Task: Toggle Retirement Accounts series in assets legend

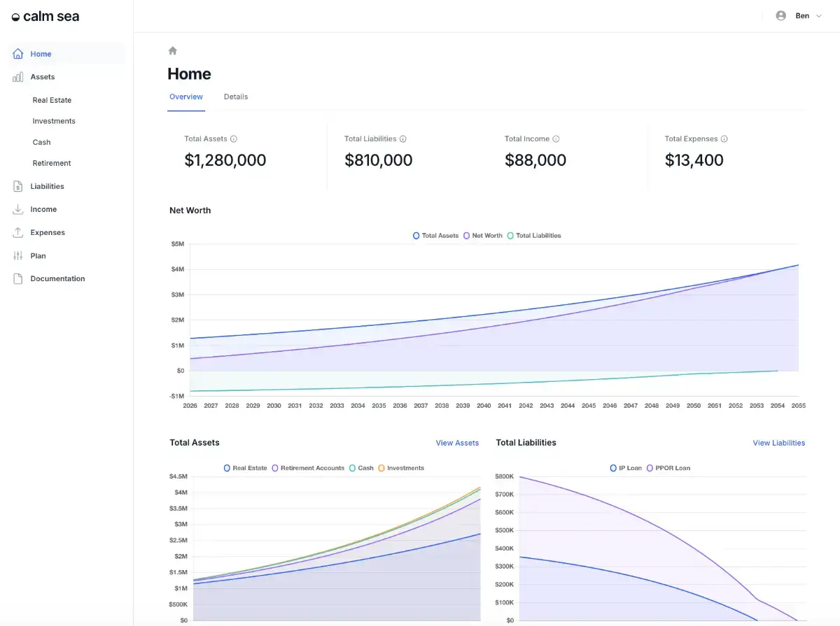Action: pos(307,468)
